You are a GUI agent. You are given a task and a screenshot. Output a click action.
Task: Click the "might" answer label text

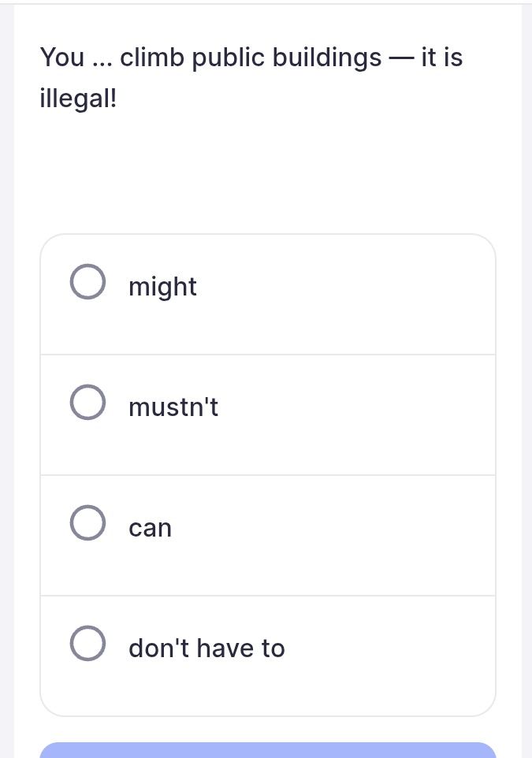(162, 287)
